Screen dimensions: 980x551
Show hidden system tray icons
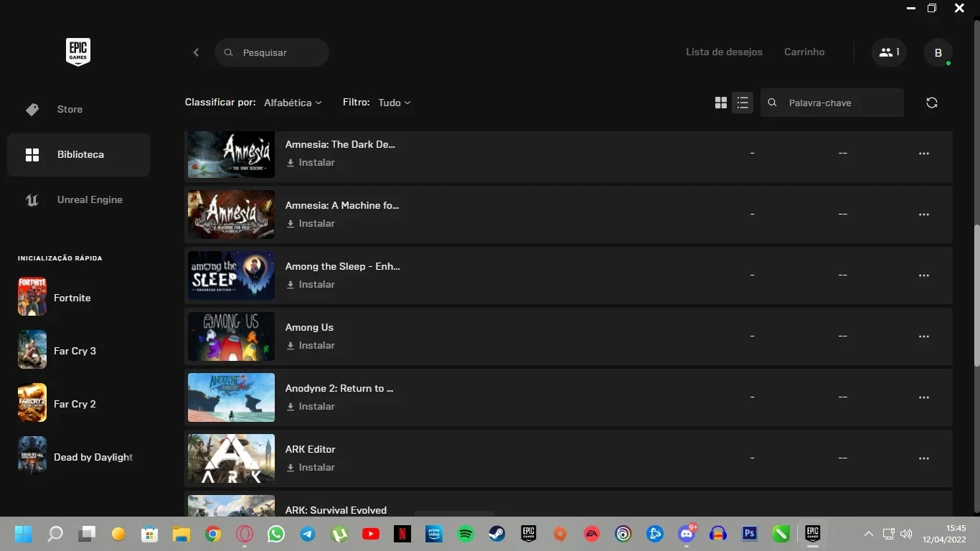869,534
